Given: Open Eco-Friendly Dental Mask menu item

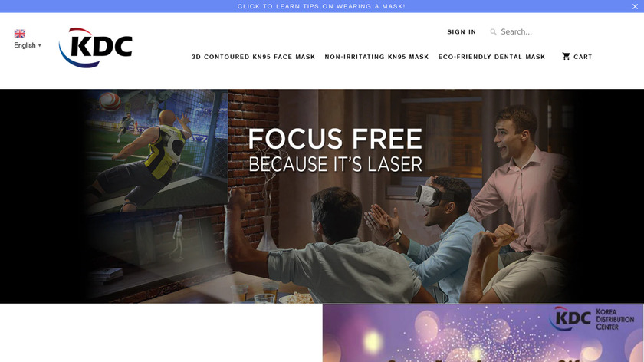Looking at the screenshot, I should click(491, 57).
